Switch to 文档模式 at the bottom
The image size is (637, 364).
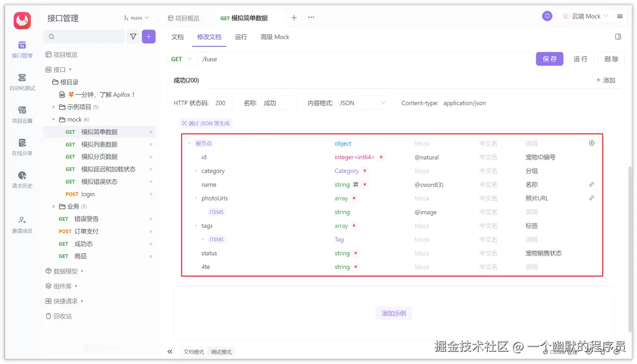(194, 352)
